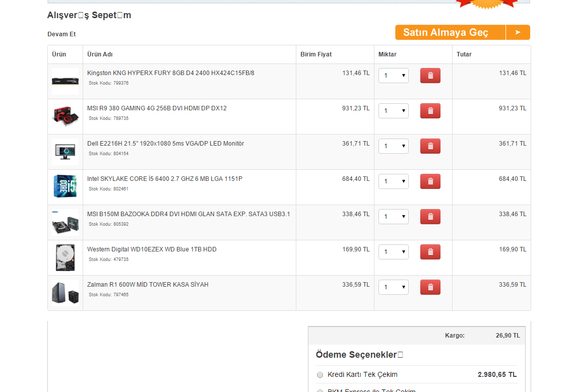This screenshot has height=392, width=571.
Task: Delete the Kingston HyperX Fury RAM item
Action: click(430, 76)
